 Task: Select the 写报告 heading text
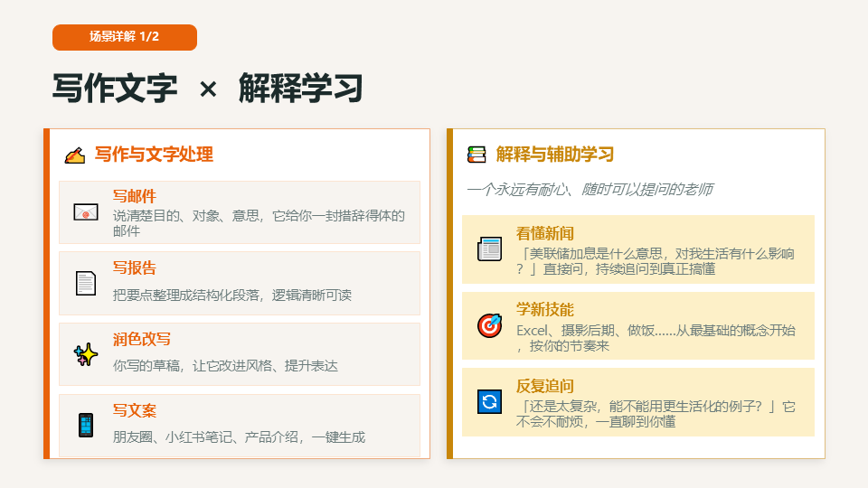[x=135, y=267]
